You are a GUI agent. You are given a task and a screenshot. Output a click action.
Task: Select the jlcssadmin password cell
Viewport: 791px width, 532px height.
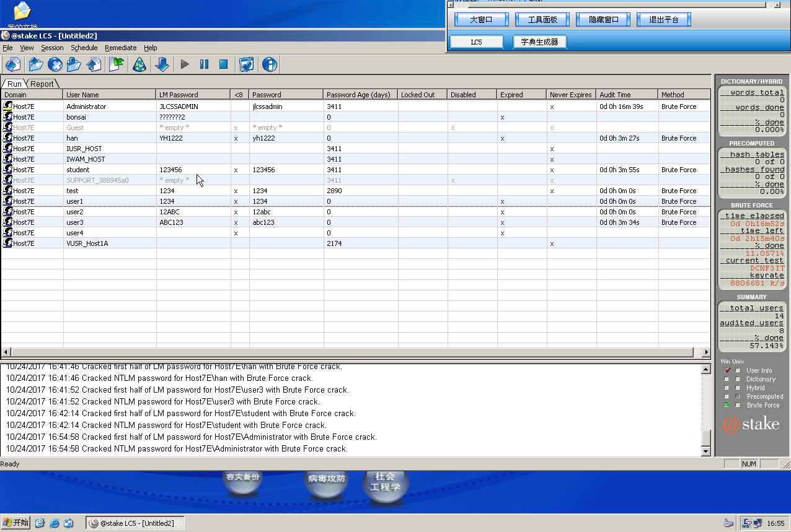tap(286, 107)
